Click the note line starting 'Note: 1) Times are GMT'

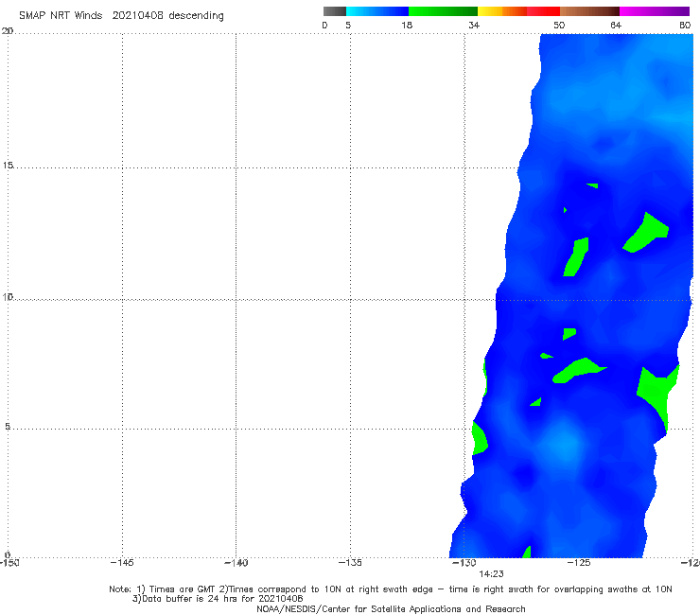click(391, 589)
